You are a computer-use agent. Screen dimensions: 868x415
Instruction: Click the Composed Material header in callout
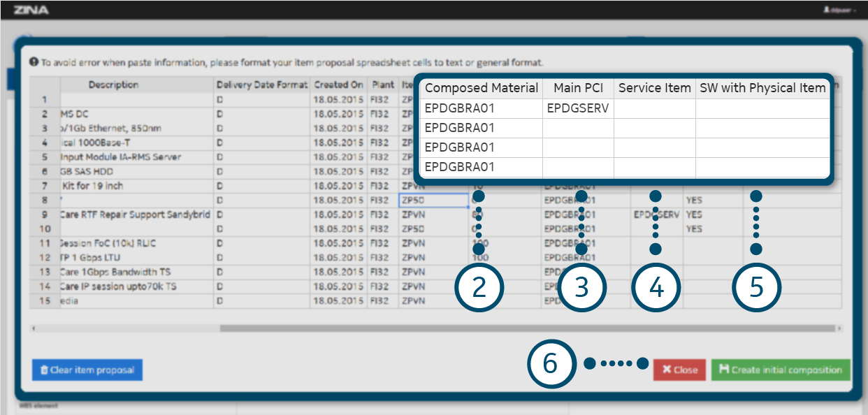pos(482,88)
